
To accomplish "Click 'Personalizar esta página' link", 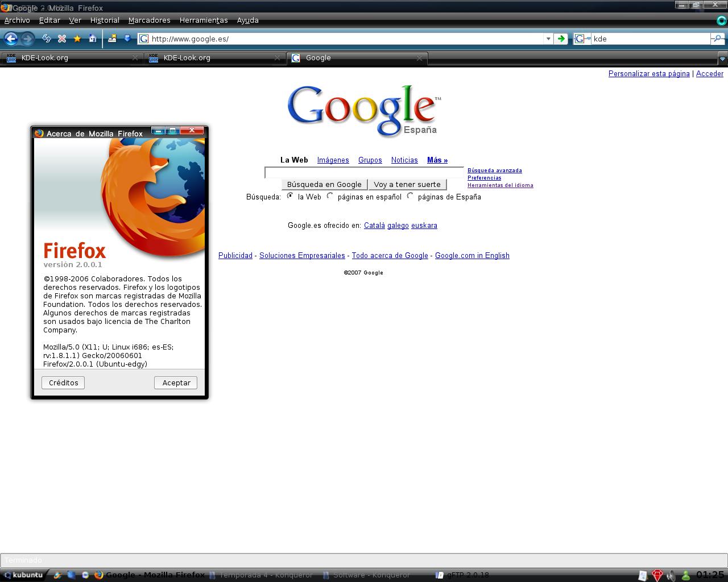I will coord(649,74).
